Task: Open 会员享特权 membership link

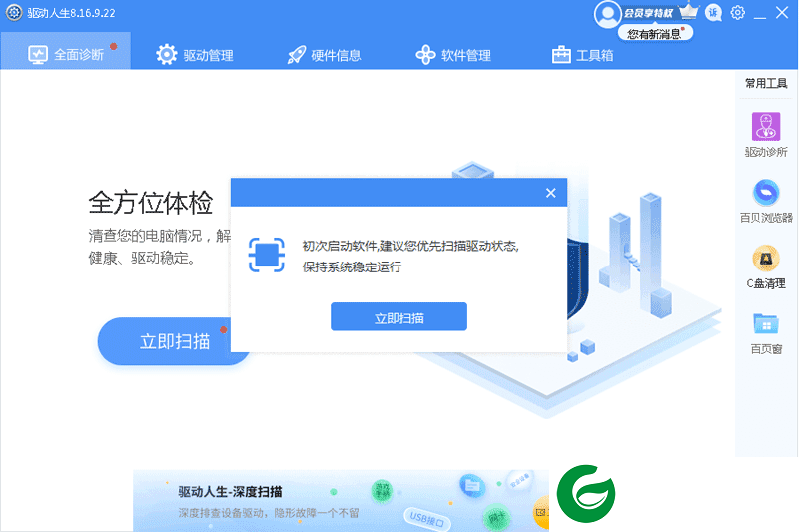Action: [648, 13]
